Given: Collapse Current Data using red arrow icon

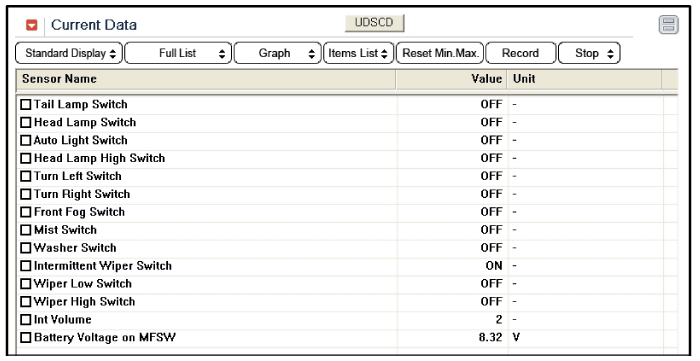Looking at the screenshot, I should coord(32,25).
